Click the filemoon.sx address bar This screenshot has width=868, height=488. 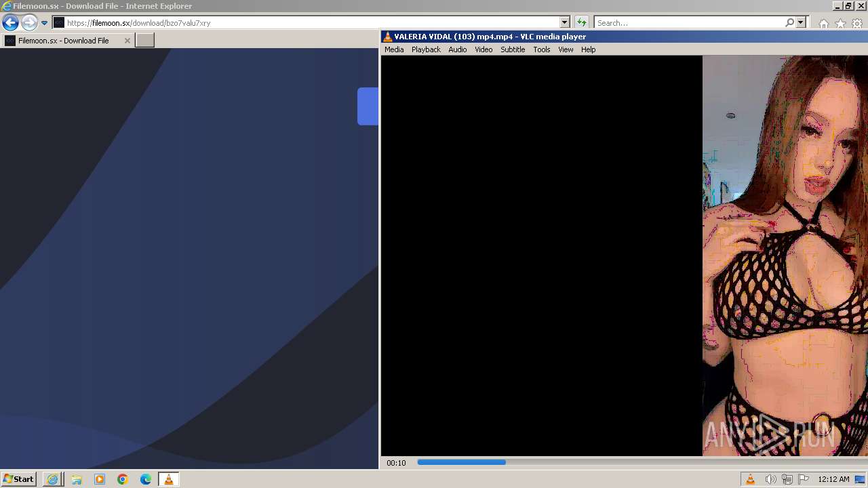pyautogui.click(x=305, y=22)
